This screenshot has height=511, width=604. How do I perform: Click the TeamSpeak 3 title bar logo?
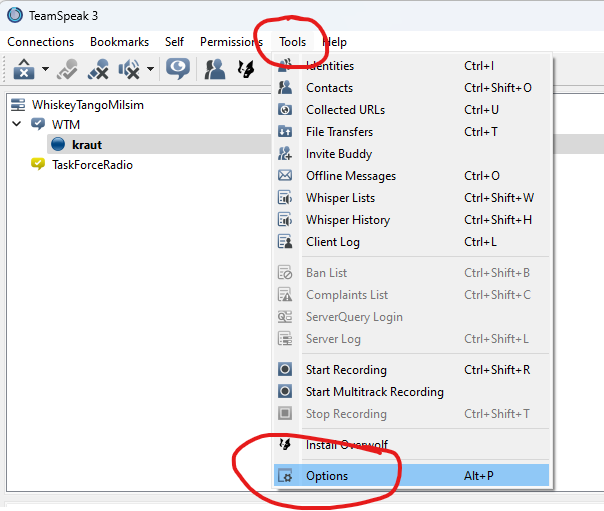tap(15, 15)
